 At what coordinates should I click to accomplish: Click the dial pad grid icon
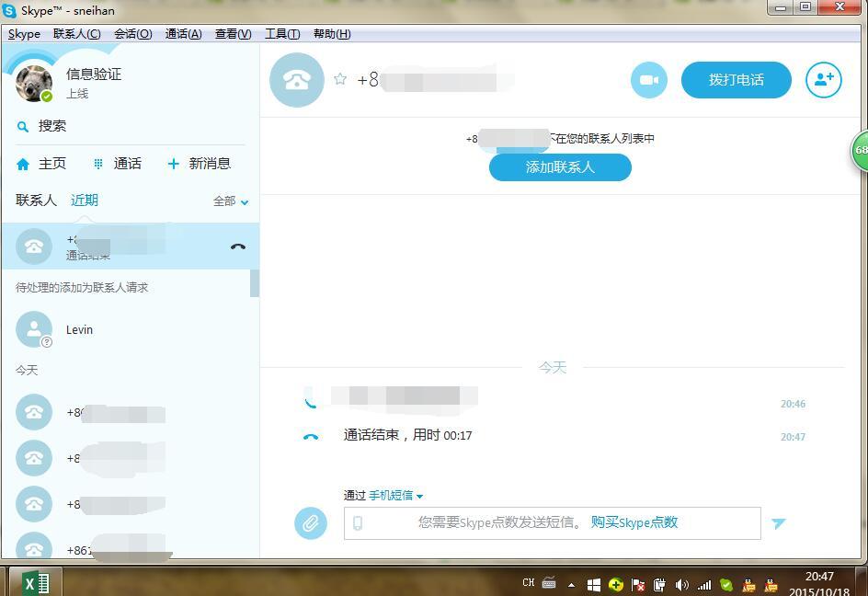pyautogui.click(x=98, y=164)
